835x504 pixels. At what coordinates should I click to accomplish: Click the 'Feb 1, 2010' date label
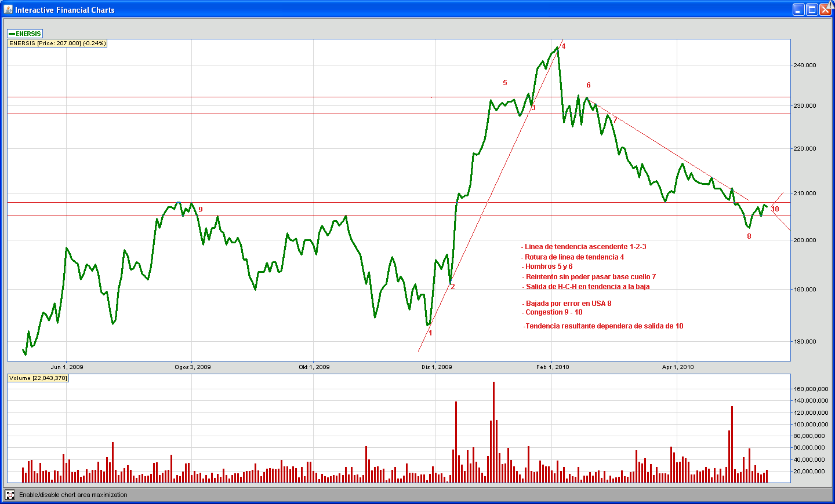[553, 367]
